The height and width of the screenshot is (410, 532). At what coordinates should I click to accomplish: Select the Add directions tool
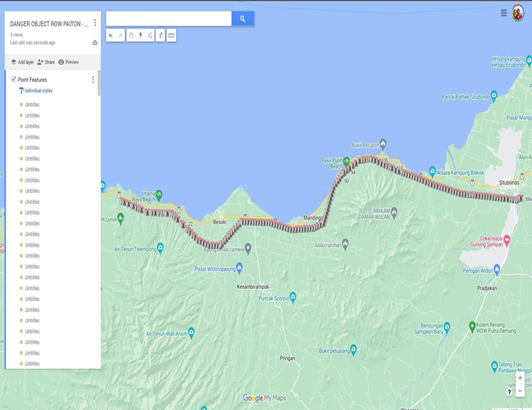coord(160,36)
